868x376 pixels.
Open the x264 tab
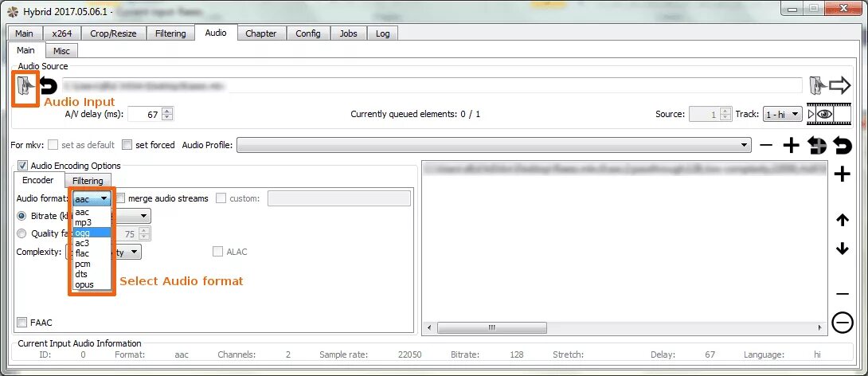tap(62, 33)
